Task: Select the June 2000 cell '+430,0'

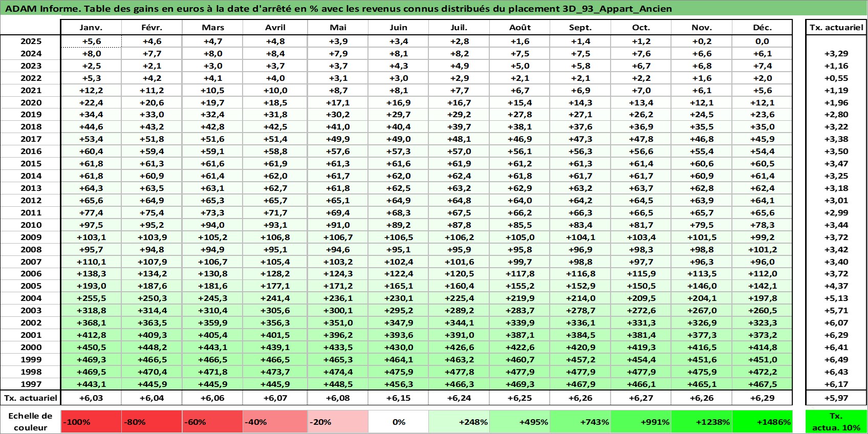Action: pyautogui.click(x=399, y=347)
